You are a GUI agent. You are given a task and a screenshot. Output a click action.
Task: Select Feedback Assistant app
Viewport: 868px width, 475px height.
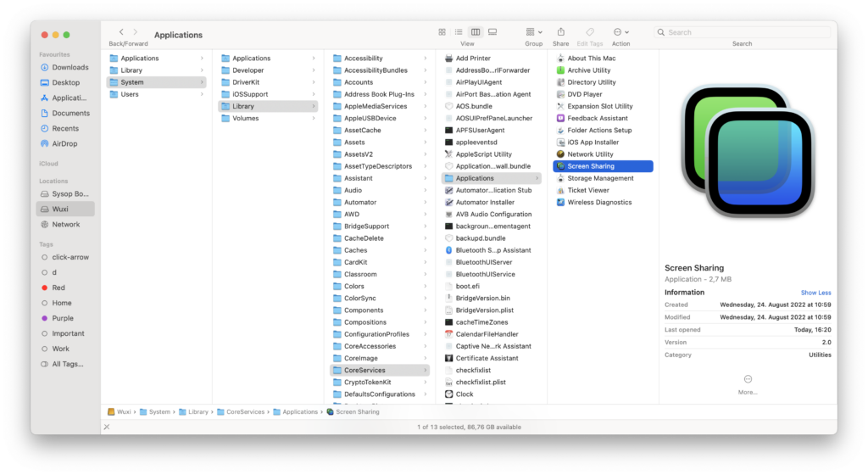pyautogui.click(x=603, y=118)
